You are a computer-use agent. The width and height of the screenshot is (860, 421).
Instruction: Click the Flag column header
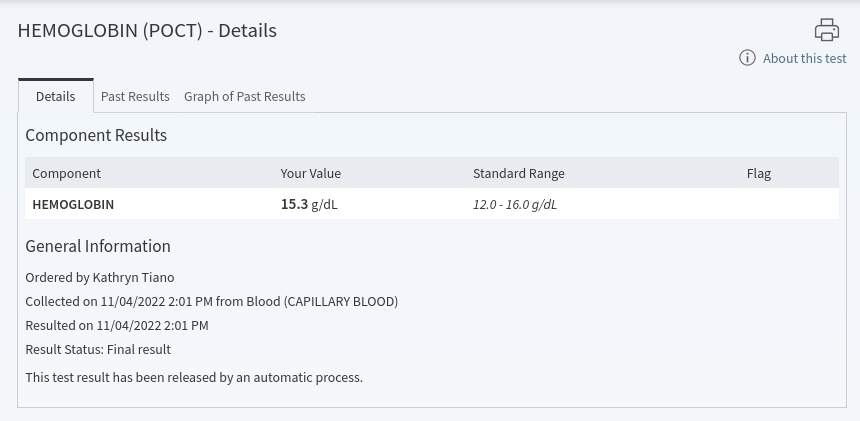pyautogui.click(x=759, y=173)
